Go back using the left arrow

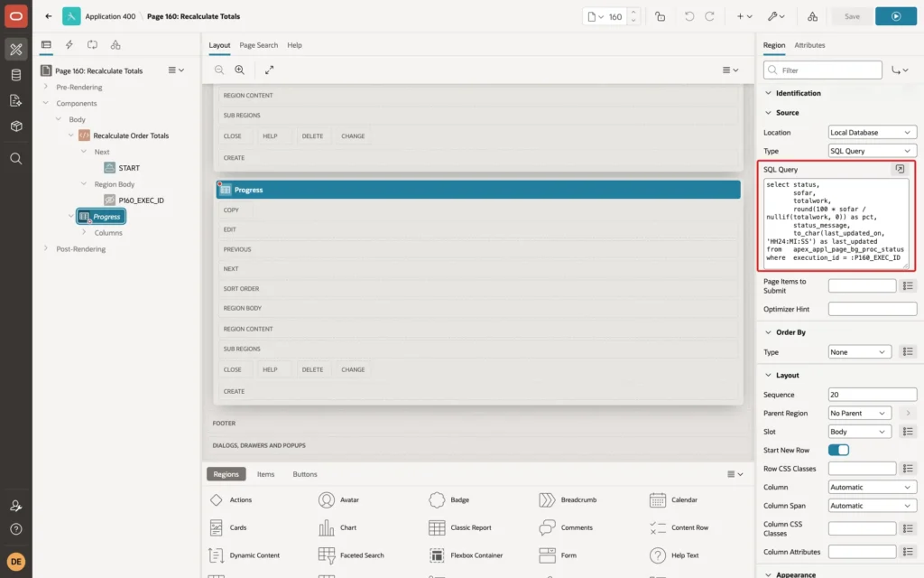(49, 16)
